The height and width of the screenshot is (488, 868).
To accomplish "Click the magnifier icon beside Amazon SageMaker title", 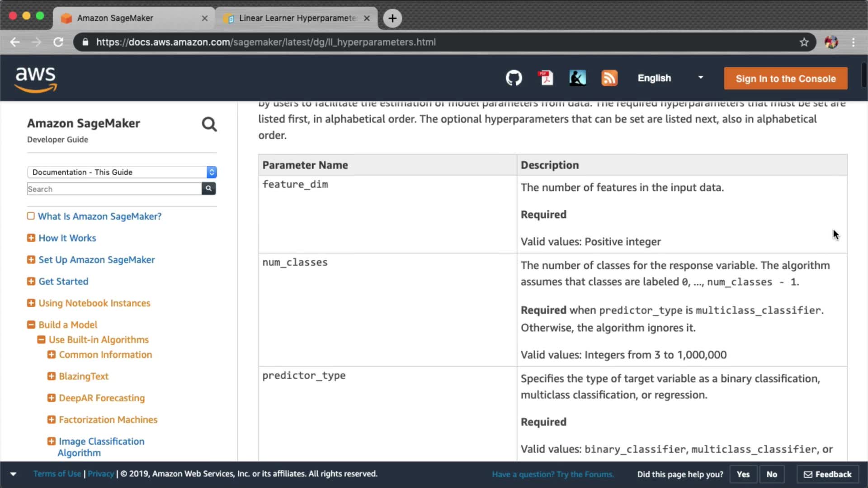I will click(209, 124).
